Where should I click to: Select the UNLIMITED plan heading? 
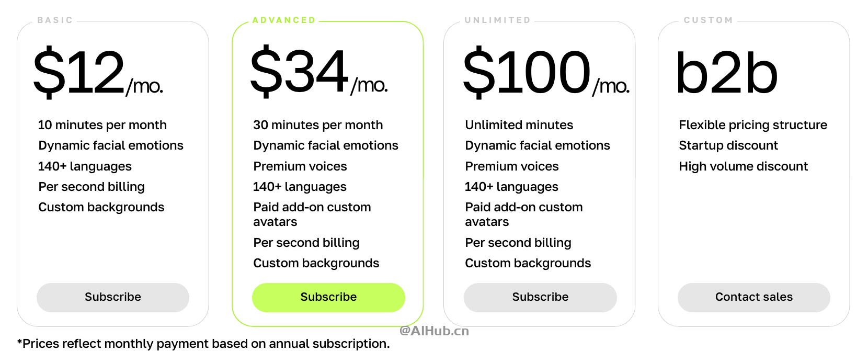point(498,20)
